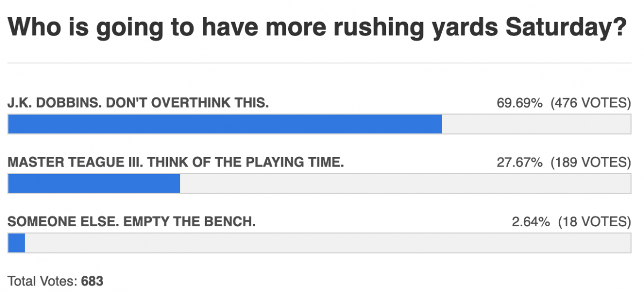Image resolution: width=644 pixels, height=294 pixels.
Task: Click the horizontal divider line below heading
Action: point(319,63)
